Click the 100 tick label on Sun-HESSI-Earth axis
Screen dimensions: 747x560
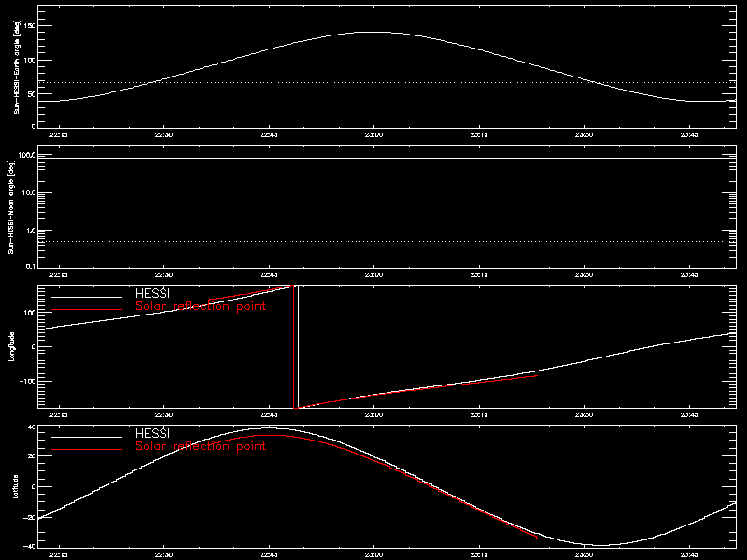coord(30,60)
